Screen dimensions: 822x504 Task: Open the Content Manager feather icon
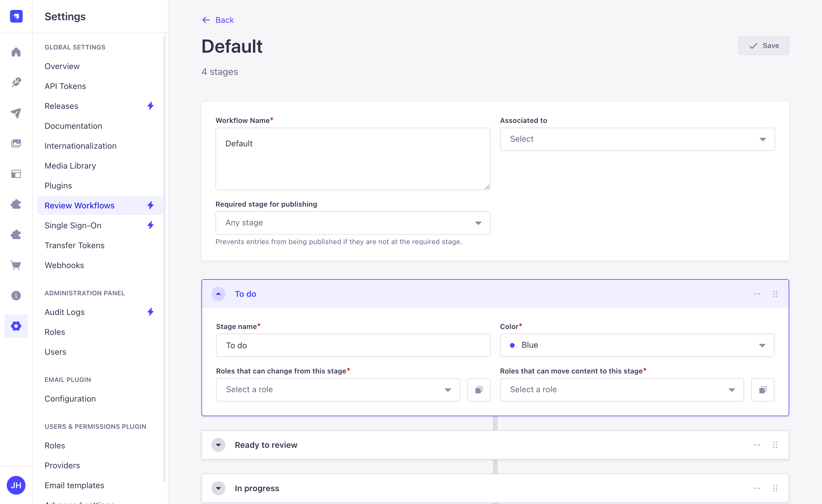click(x=16, y=82)
